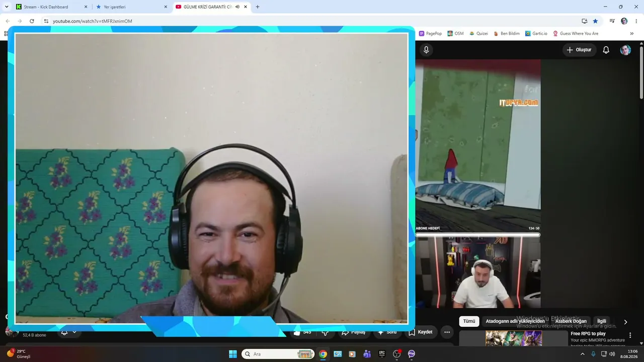Click the YouTube page vertical scrollbar
The image size is (644, 362).
(641, 73)
